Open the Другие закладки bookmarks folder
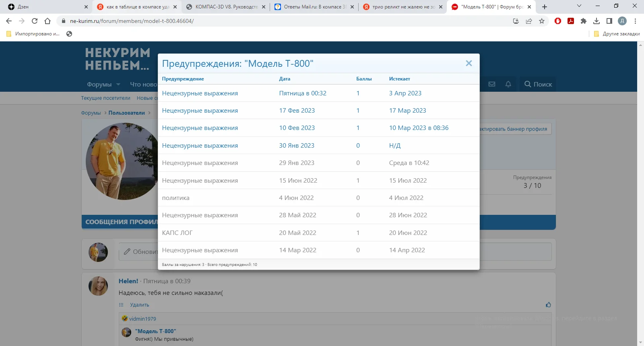The width and height of the screenshot is (644, 346). 617,34
